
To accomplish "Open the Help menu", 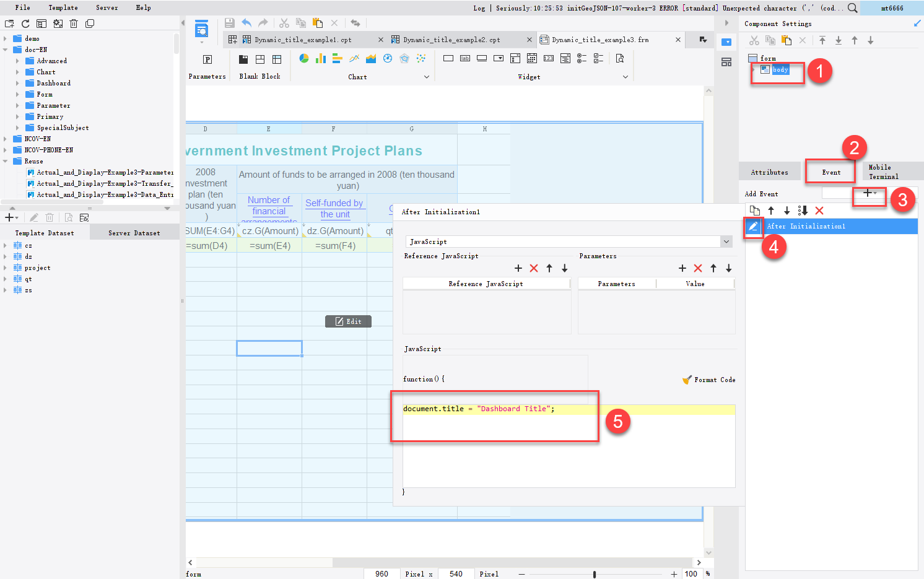I will 143,7.
